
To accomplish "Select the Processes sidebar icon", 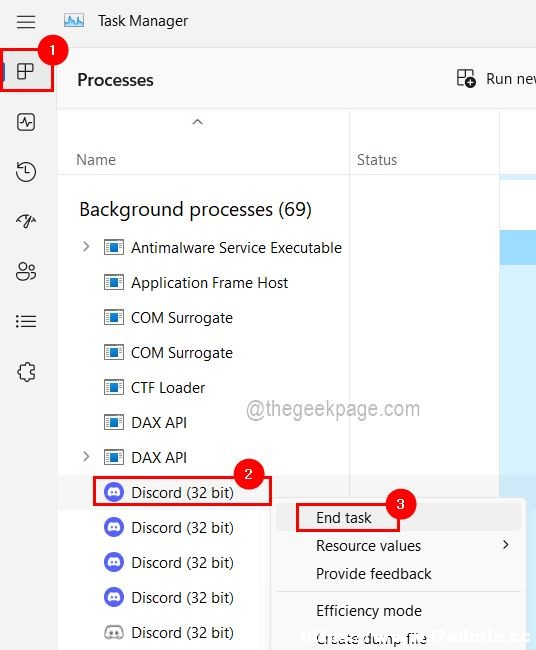I will [x=26, y=71].
